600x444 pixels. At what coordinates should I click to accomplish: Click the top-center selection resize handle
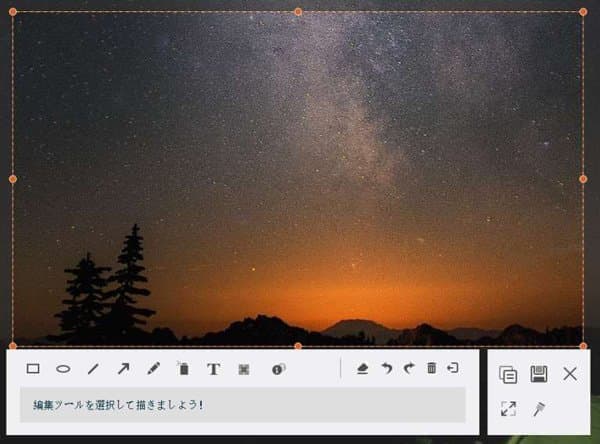click(x=298, y=12)
